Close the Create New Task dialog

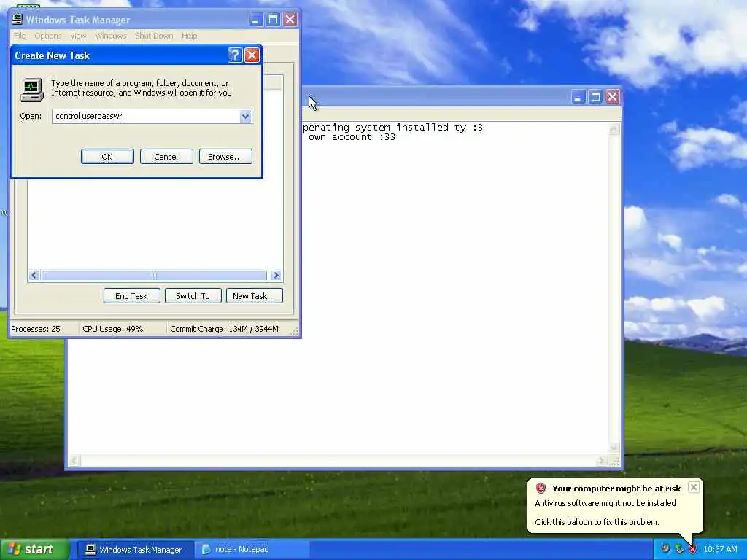[252, 55]
